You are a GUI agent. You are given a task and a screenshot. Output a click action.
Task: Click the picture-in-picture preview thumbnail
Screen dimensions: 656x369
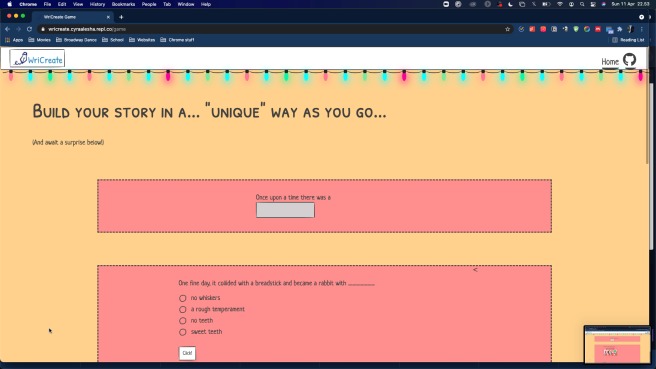pyautogui.click(x=617, y=345)
